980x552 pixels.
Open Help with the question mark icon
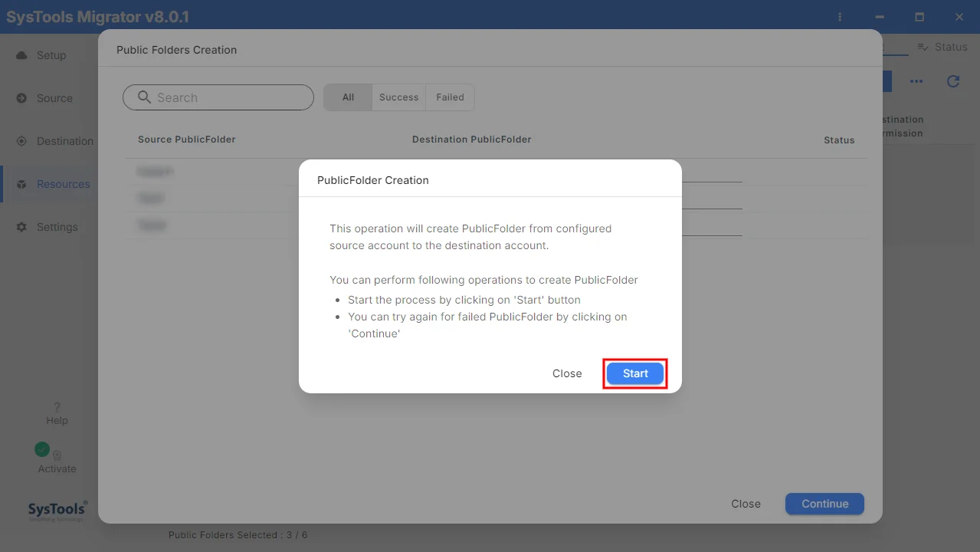pyautogui.click(x=57, y=407)
